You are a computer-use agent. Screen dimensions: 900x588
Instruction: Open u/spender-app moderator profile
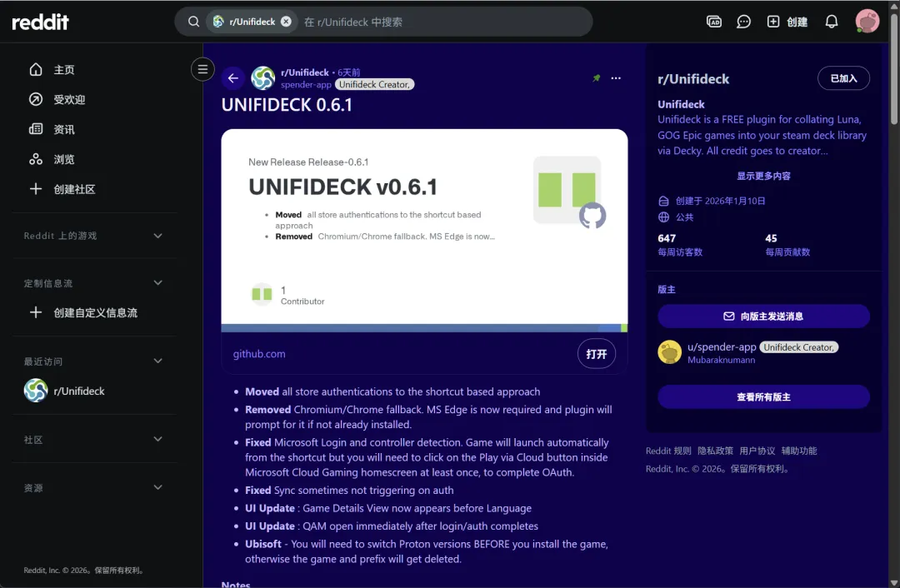(722, 347)
